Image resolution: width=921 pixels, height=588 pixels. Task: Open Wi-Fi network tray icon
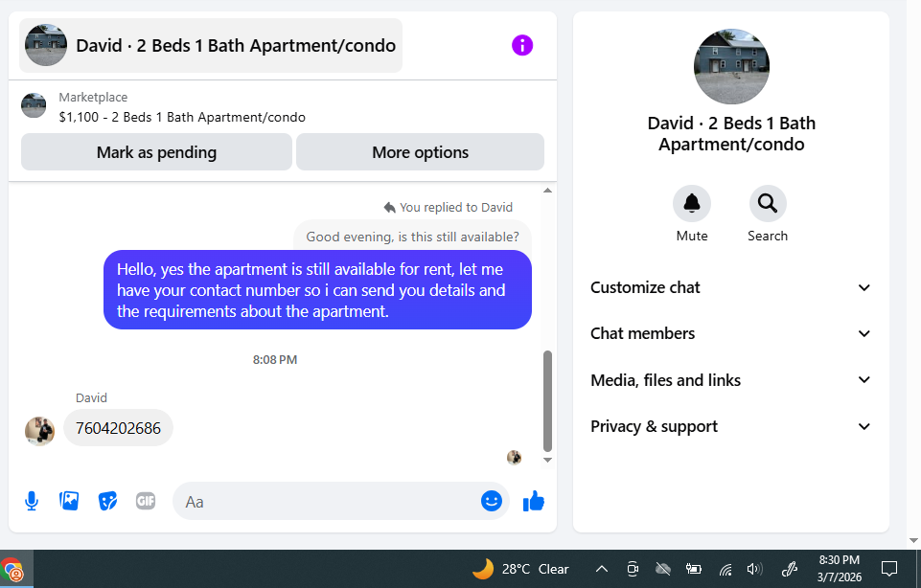coord(725,569)
